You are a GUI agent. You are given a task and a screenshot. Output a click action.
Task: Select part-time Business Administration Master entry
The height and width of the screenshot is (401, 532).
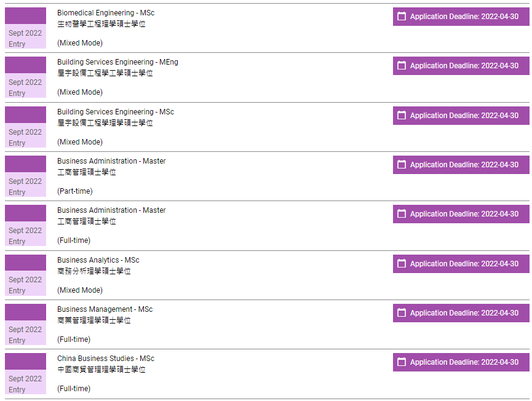111,161
